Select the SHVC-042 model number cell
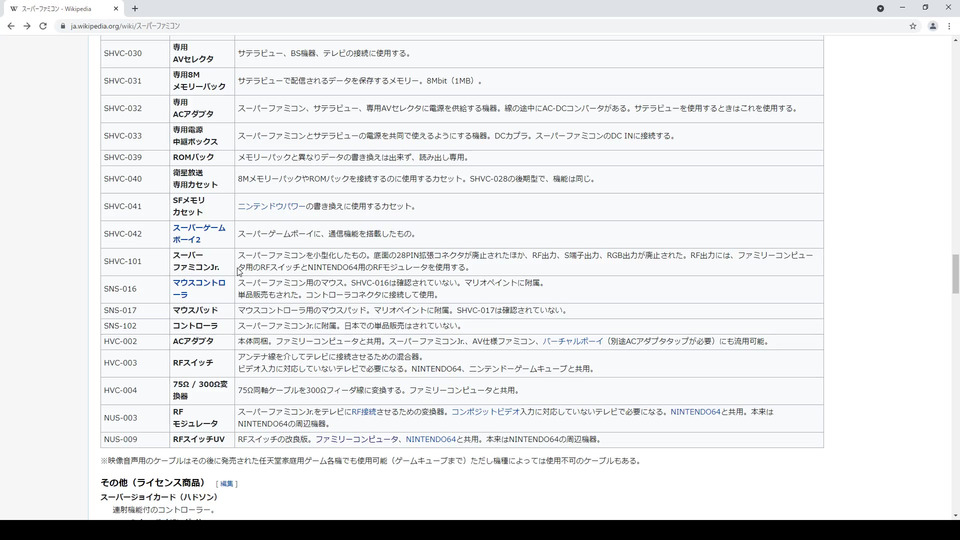Image resolution: width=960 pixels, height=540 pixels. coord(135,234)
